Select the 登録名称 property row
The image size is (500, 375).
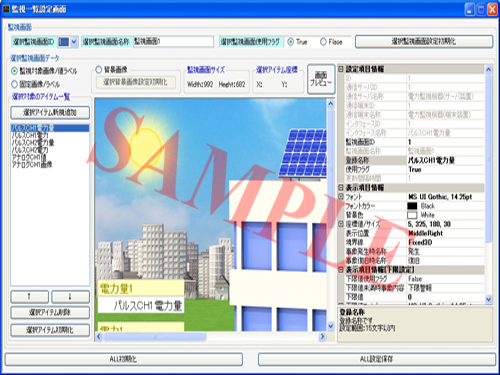coord(414,160)
